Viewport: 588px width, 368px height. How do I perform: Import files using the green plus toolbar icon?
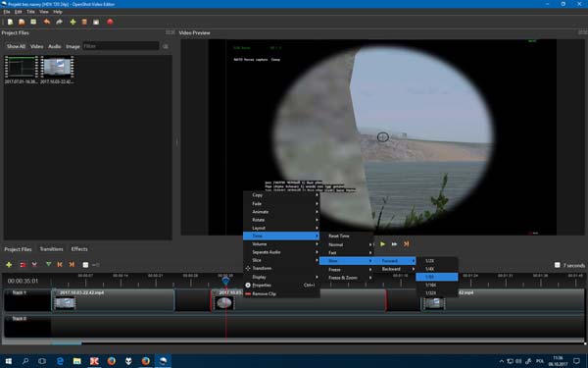(73, 22)
